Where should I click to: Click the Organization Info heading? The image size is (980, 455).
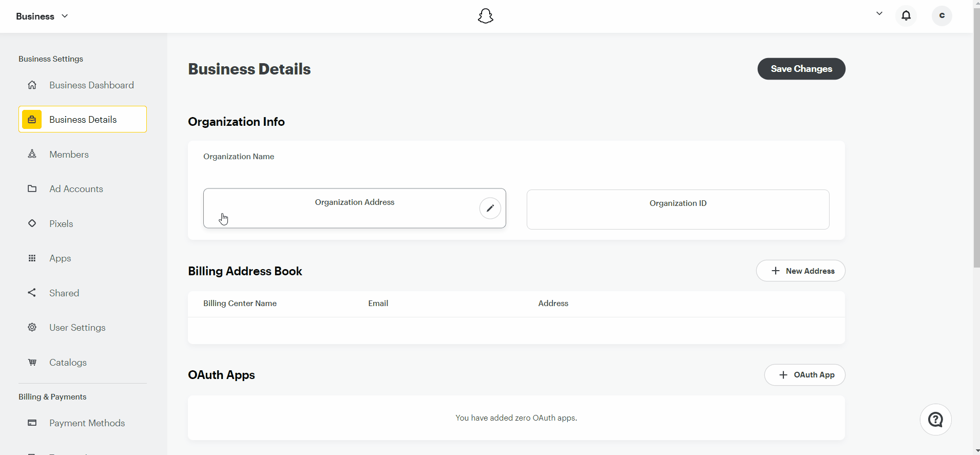point(236,122)
